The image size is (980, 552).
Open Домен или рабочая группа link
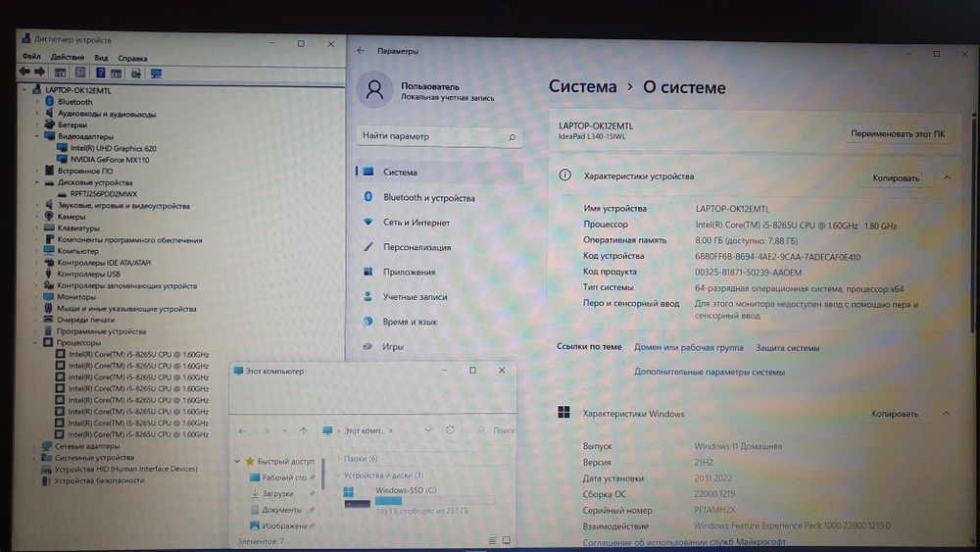pos(688,348)
